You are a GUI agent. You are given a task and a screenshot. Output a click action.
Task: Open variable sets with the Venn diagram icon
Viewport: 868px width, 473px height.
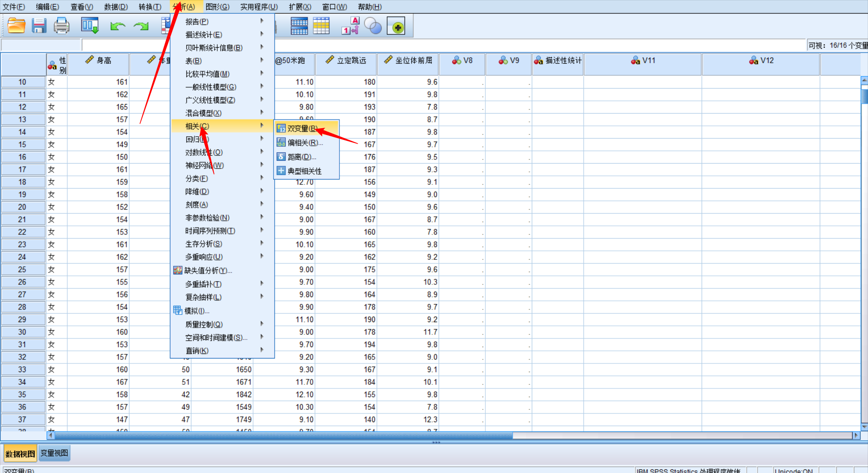pos(374,25)
